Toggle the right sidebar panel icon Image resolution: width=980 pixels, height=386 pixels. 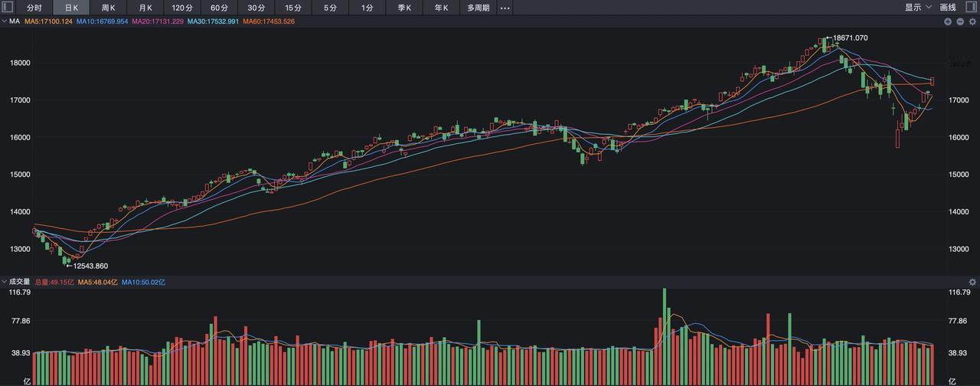pos(973,7)
